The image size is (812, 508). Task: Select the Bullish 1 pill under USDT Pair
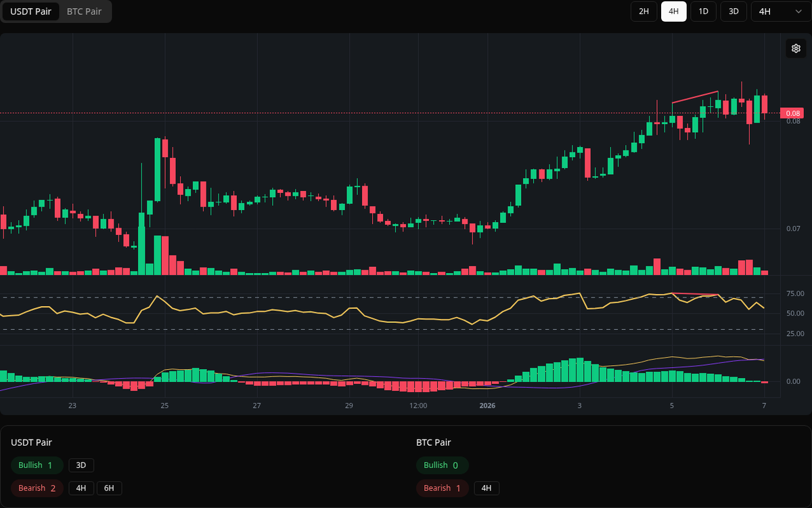pos(37,465)
